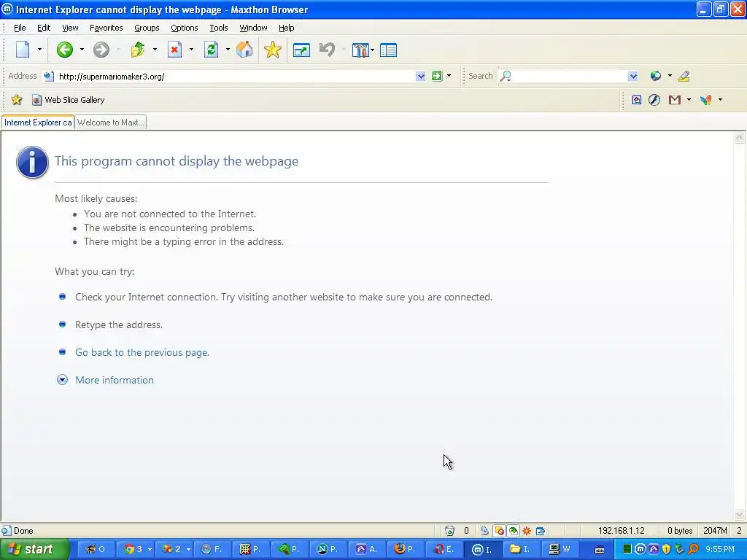Viewport: 747px width, 560px height.
Task: Go back with the green Back arrow
Action: [65, 50]
